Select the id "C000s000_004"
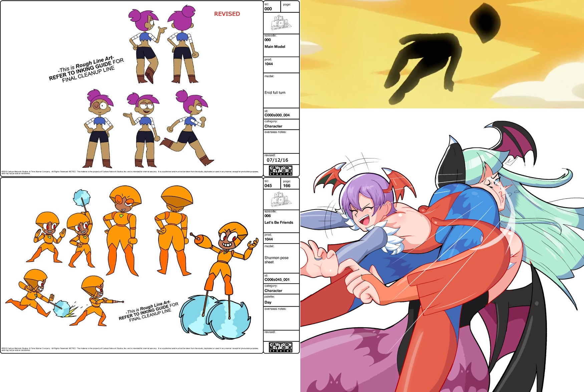 [x=277, y=115]
